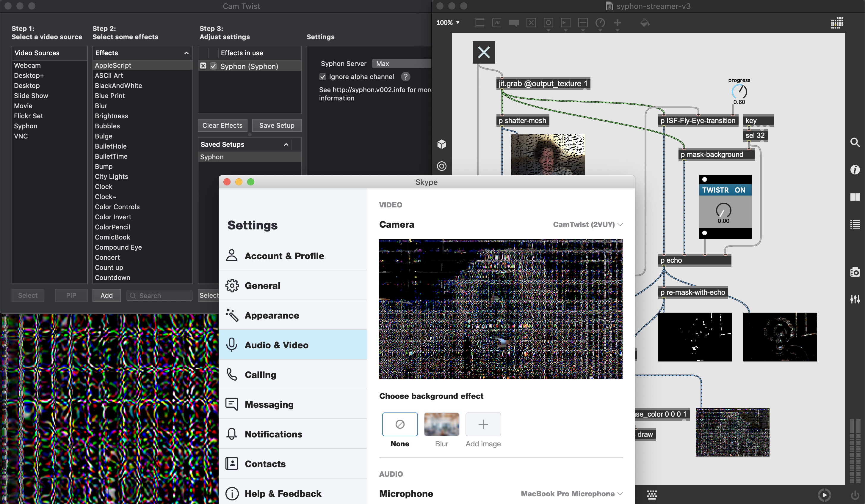Viewport: 865px width, 504px height.
Task: Click Add image background in Skype
Action: point(483,424)
